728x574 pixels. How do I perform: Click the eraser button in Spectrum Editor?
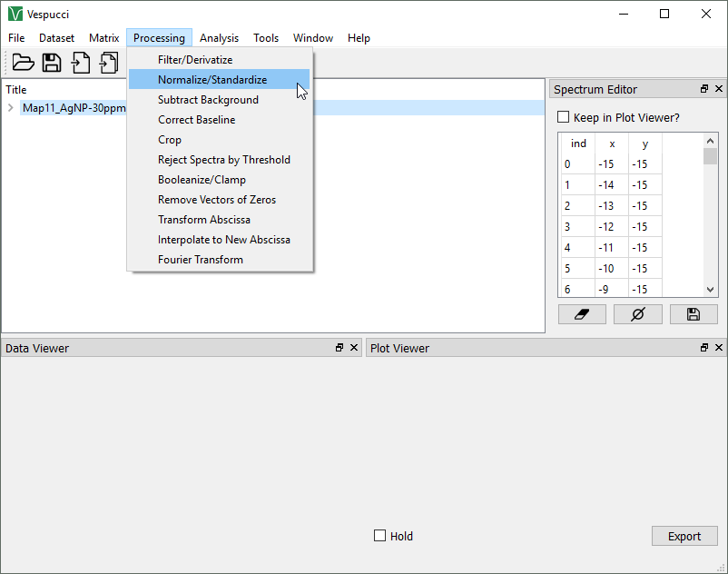583,314
